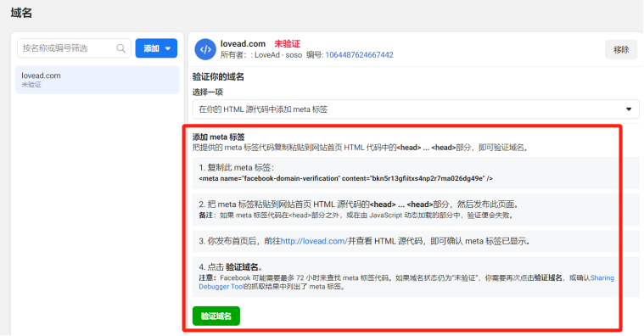Image resolution: width=644 pixels, height=336 pixels.
Task: Click the 添加 meta 标签 heading
Action: (219, 137)
